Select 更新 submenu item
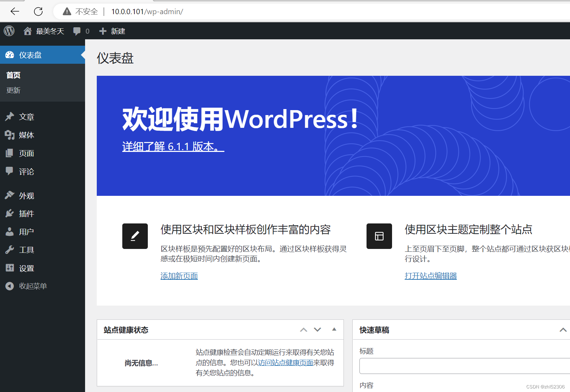Screen dimensions: 570x392 13,90
